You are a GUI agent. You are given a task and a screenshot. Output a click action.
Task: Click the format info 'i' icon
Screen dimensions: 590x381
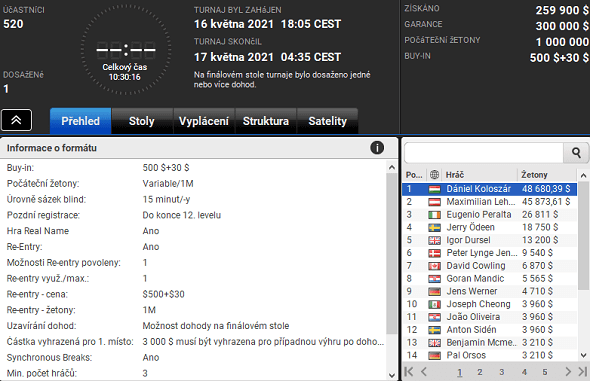pos(377,148)
